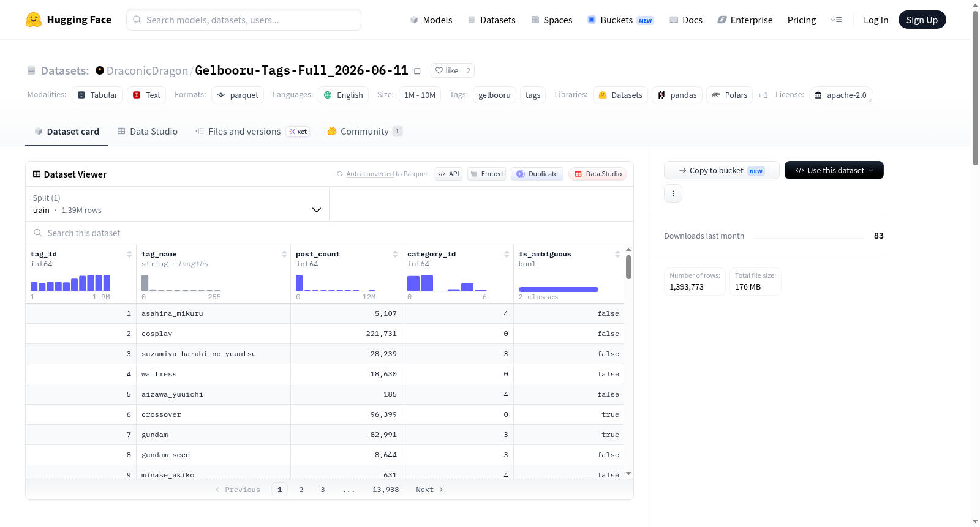Image resolution: width=980 pixels, height=527 pixels.
Task: Open Enterprise in the top navigation
Action: pos(745,20)
